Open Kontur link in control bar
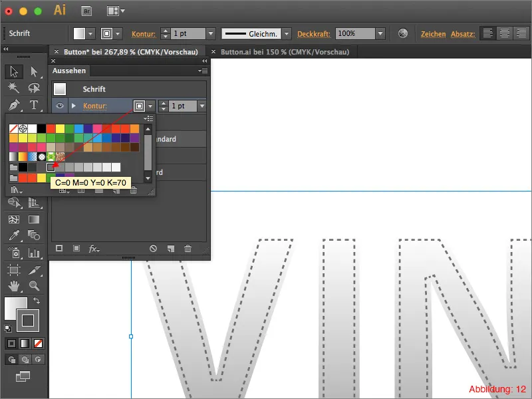Screen dimensions: 532x399 coord(144,34)
